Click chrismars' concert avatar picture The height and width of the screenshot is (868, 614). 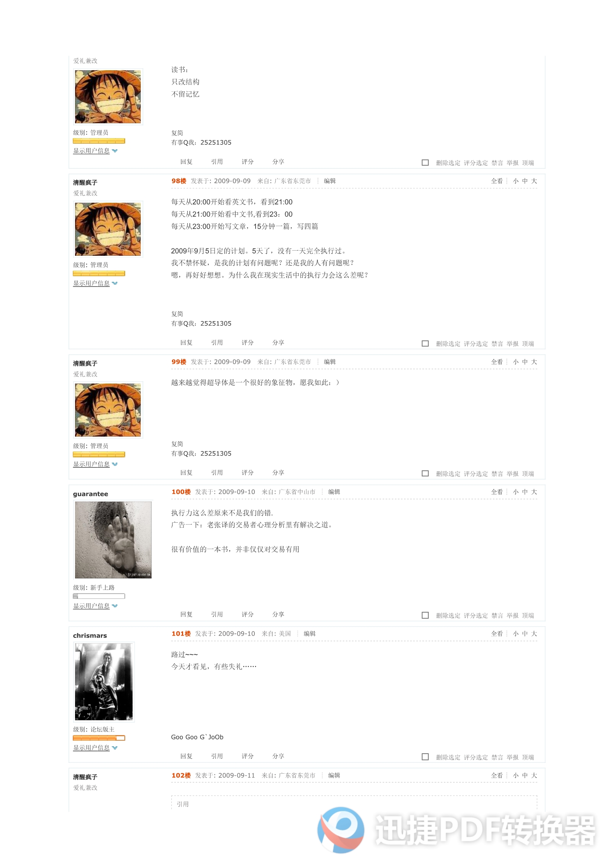click(x=104, y=682)
